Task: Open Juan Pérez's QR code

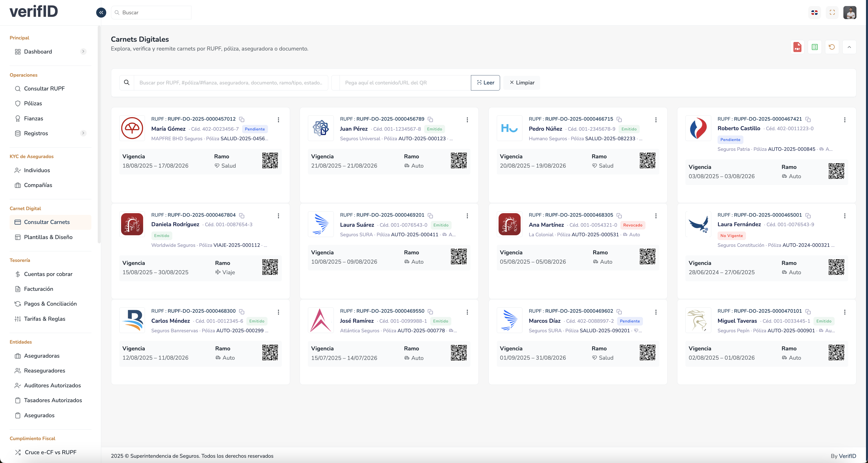Action: pos(459,161)
